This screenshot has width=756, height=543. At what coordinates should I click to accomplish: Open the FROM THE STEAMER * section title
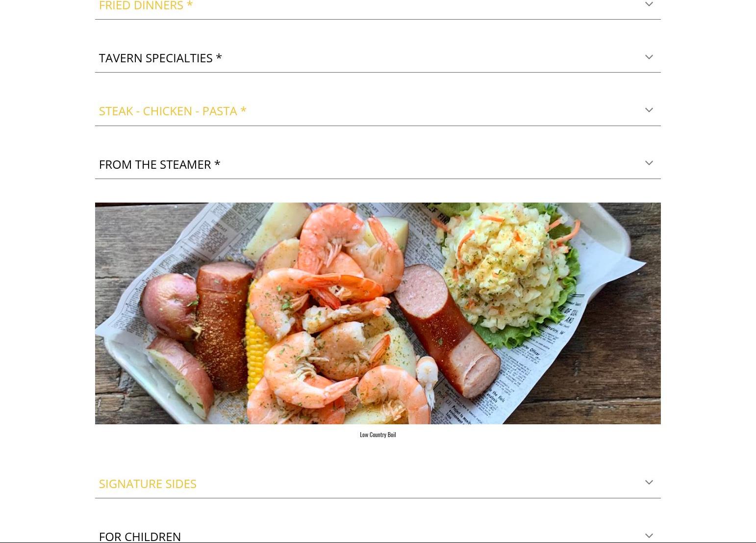coord(159,164)
